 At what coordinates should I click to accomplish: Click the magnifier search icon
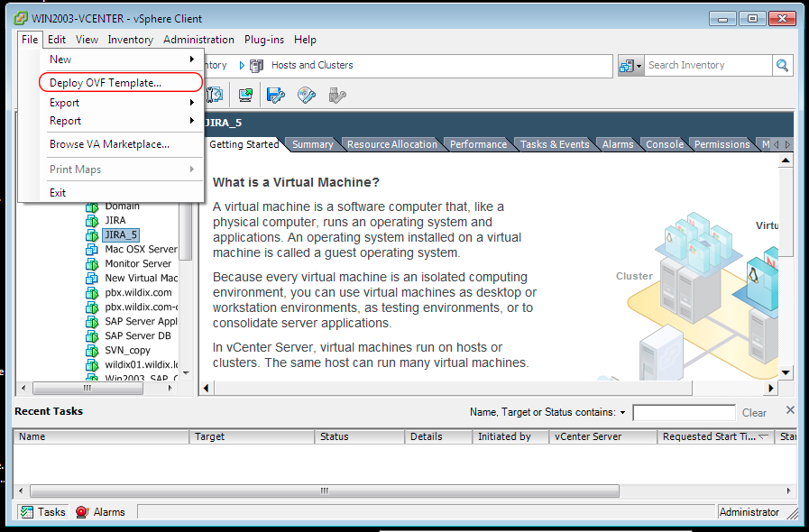(782, 66)
